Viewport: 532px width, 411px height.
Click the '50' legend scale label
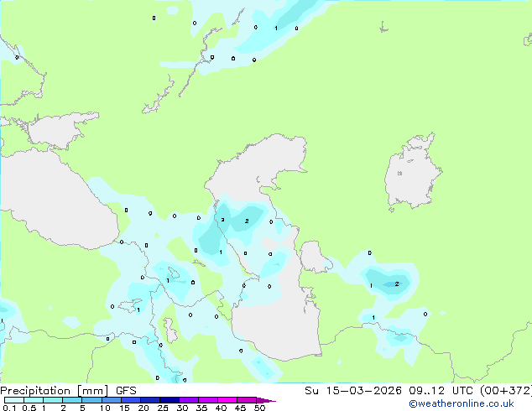(x=260, y=408)
